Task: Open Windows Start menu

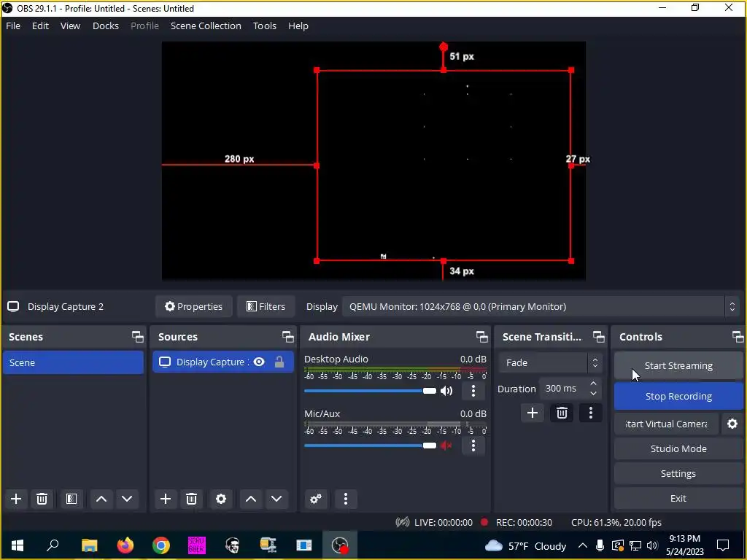Action: (x=18, y=545)
